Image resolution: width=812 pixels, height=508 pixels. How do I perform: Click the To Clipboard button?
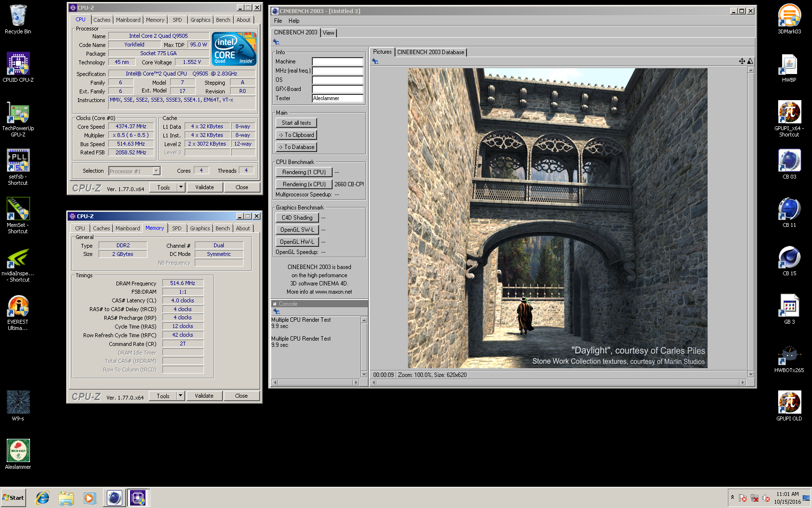296,135
